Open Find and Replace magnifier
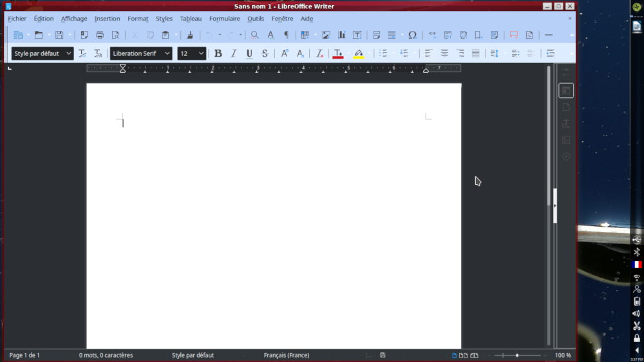Viewport: 644px width, 362px height. 254,35
